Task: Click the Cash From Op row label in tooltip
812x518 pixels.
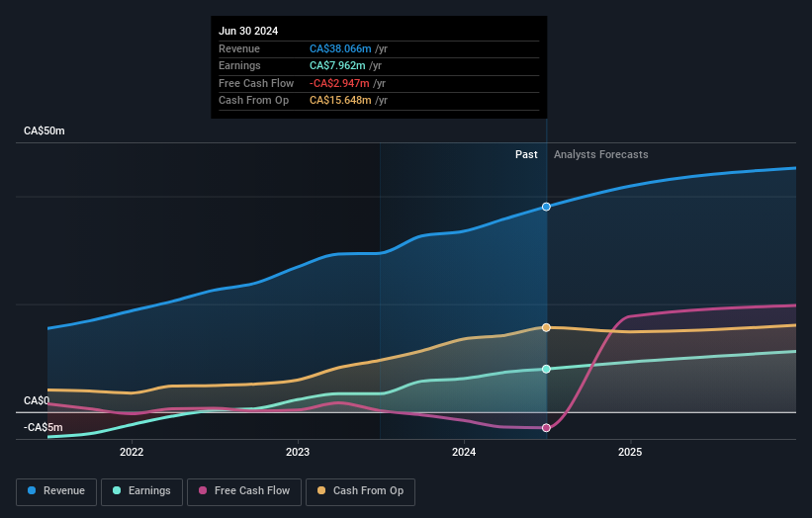Action: point(254,101)
